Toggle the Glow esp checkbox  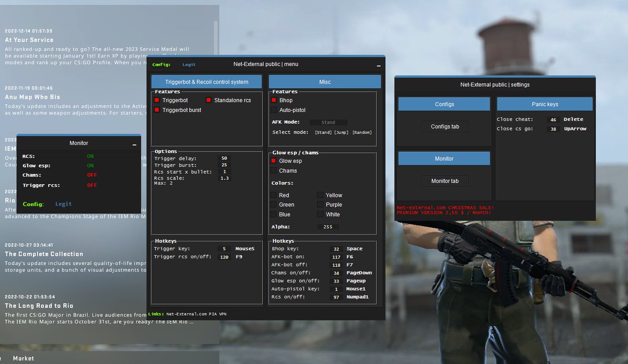click(x=274, y=161)
